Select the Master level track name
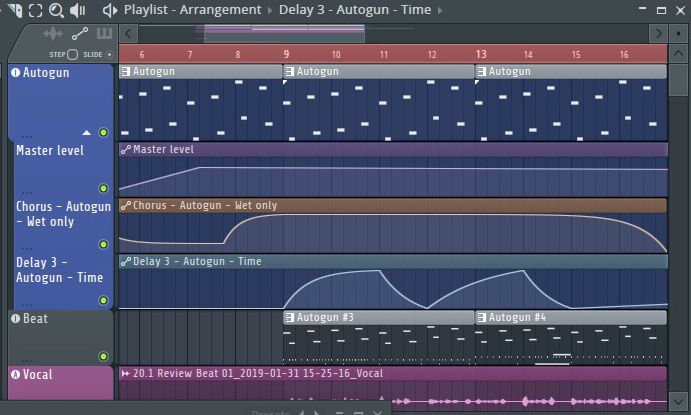The height and width of the screenshot is (415, 691). (50, 151)
